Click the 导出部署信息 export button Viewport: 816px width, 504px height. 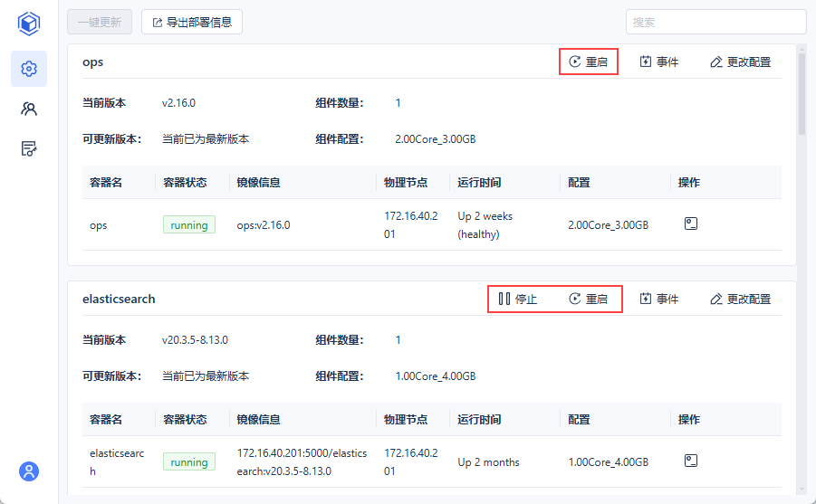coord(192,22)
